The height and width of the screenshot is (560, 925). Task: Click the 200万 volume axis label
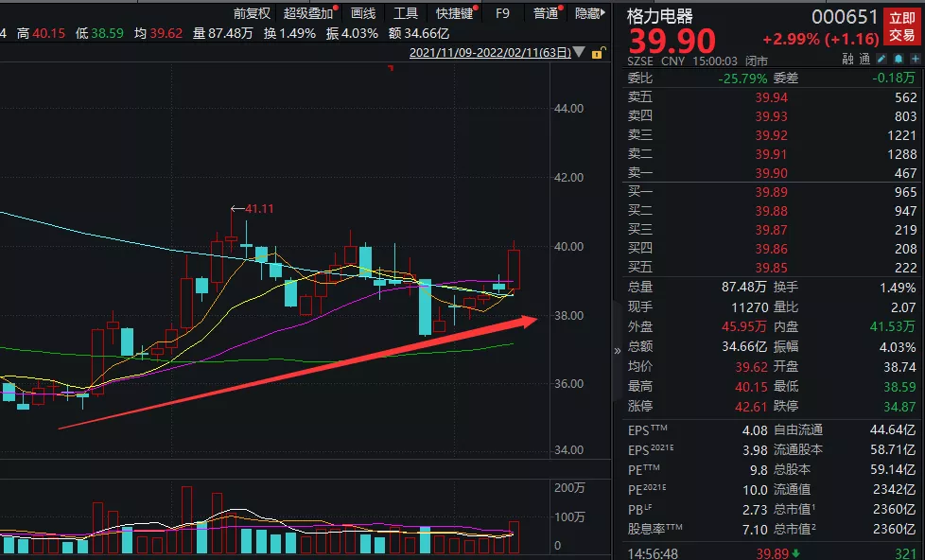pos(569,487)
